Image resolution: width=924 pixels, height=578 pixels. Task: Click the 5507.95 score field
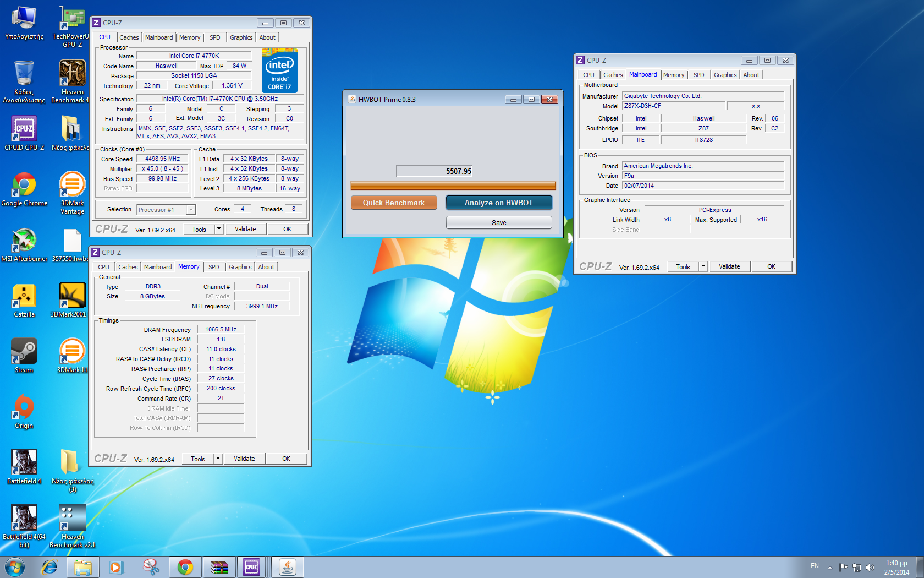(435, 171)
